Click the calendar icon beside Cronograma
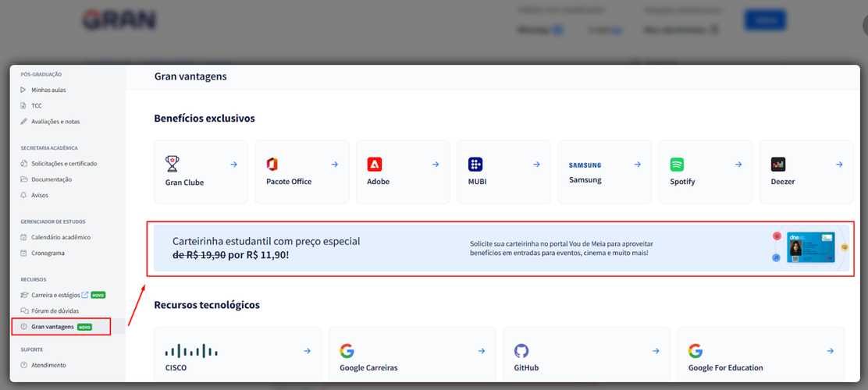 [23, 253]
